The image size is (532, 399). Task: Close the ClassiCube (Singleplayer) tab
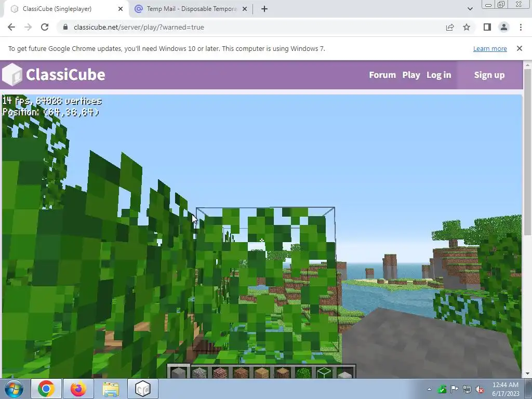click(x=121, y=9)
